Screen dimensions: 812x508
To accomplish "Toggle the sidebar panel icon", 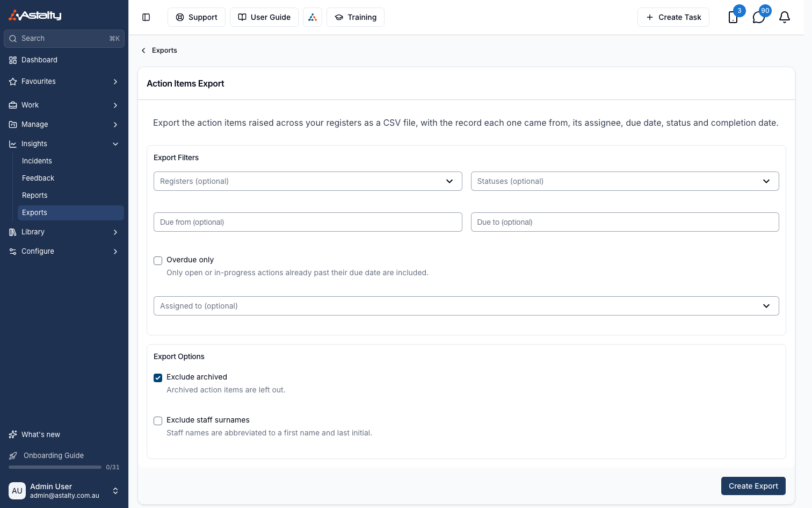I will [x=146, y=17].
